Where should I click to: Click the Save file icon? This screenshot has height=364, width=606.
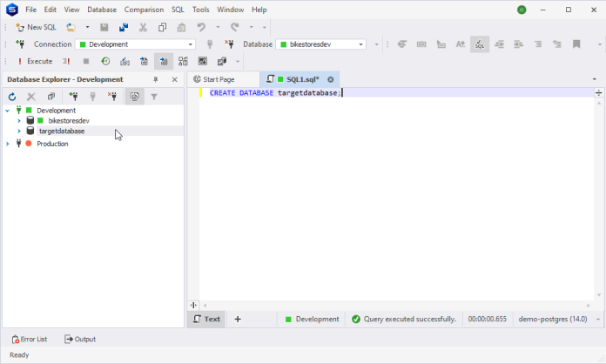pyautogui.click(x=104, y=27)
